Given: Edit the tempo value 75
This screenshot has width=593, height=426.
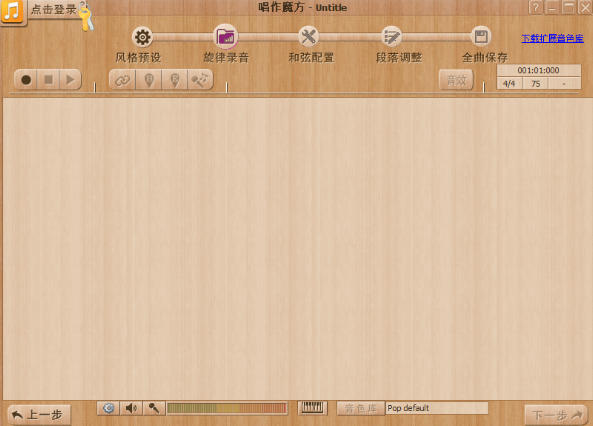Looking at the screenshot, I should (536, 84).
